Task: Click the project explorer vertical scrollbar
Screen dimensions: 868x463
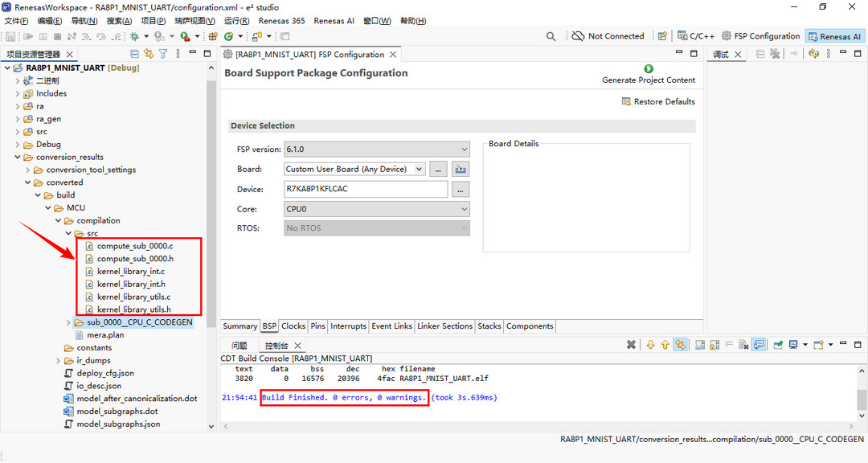Action: [211, 205]
